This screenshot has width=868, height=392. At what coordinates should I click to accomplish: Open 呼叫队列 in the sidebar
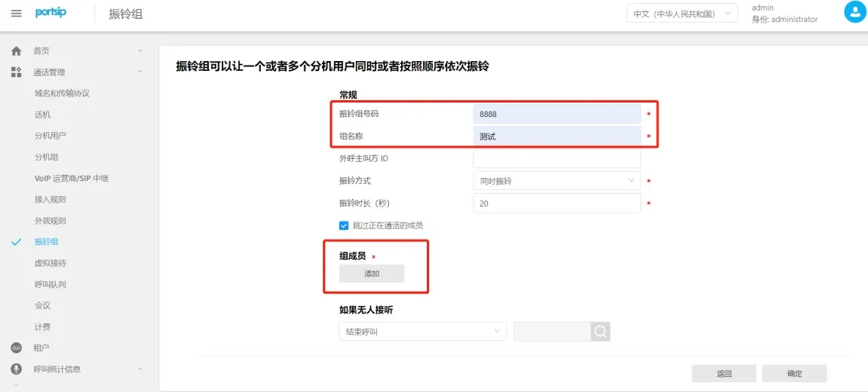pos(51,284)
